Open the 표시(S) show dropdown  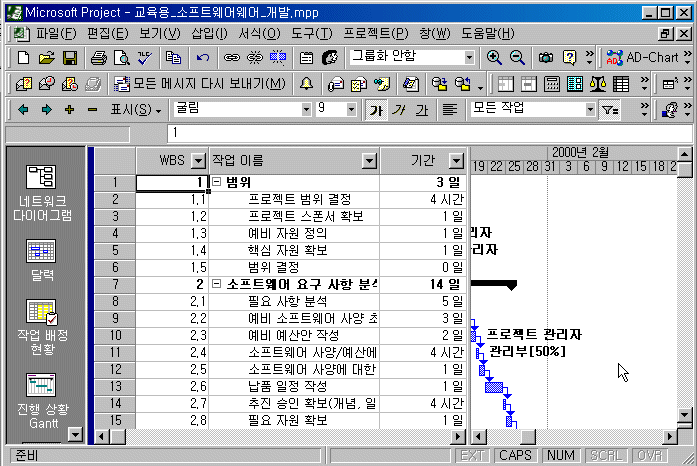pos(136,109)
